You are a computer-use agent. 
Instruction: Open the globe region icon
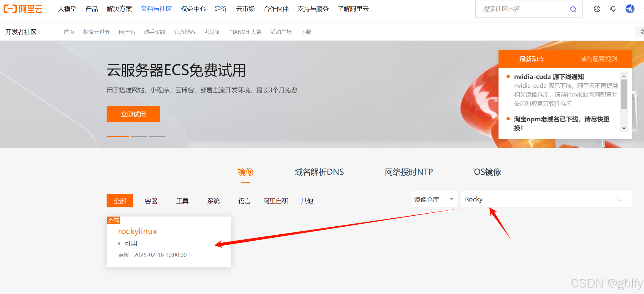[597, 9]
